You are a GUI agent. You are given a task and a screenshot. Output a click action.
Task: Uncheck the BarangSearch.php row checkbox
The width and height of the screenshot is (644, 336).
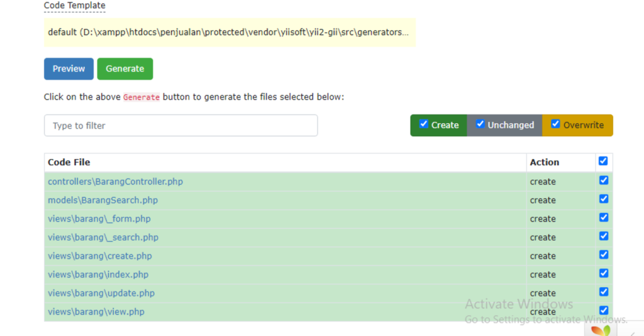click(x=603, y=199)
